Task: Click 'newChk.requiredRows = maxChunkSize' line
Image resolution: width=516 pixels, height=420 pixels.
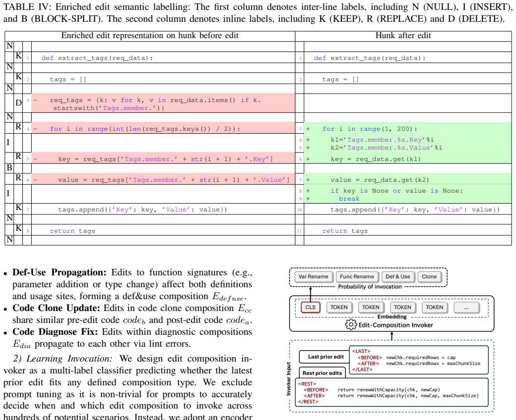Action: point(433,364)
